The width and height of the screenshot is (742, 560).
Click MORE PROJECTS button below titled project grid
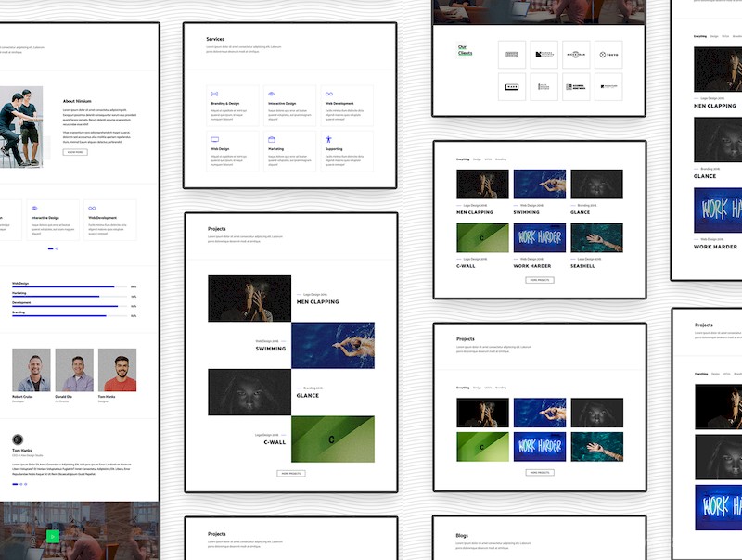click(x=540, y=280)
